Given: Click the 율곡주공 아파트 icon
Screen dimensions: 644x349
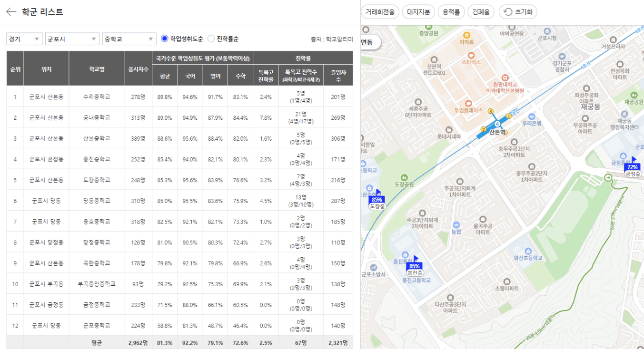Looking at the screenshot, I should [483, 220].
